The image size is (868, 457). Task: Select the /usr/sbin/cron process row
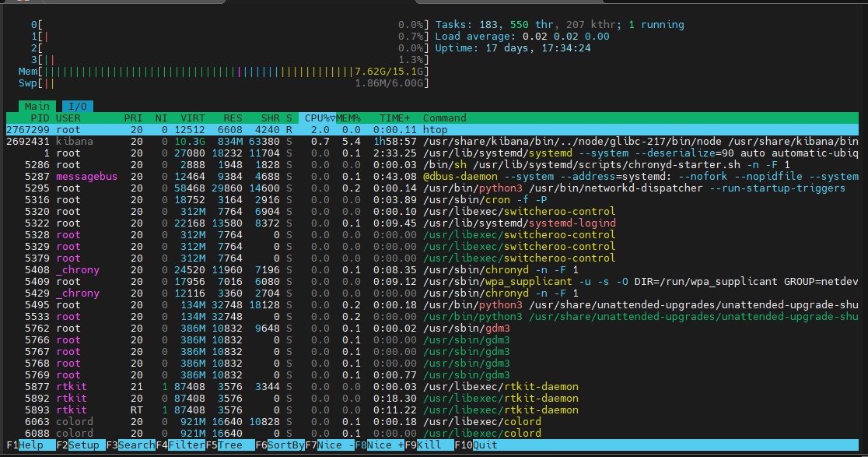[432, 199]
